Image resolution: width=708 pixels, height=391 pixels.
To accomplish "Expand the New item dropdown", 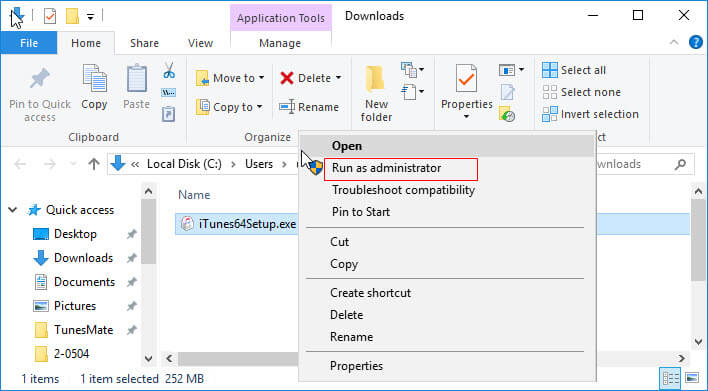I will 412,70.
